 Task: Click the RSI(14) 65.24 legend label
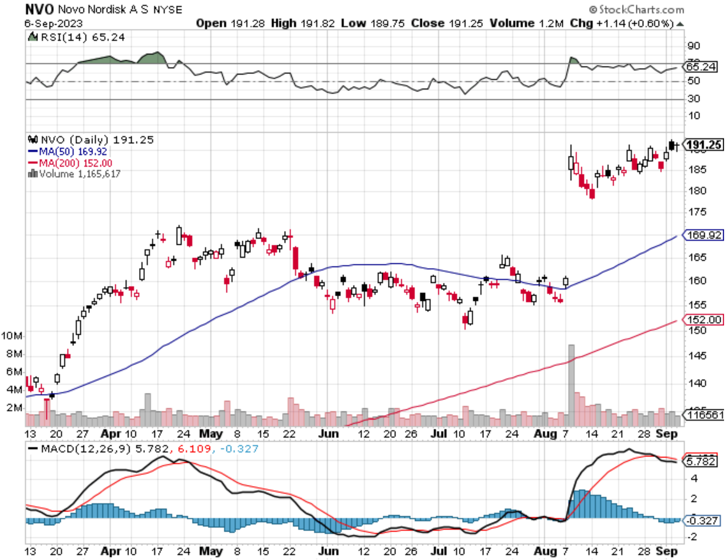pyautogui.click(x=83, y=37)
